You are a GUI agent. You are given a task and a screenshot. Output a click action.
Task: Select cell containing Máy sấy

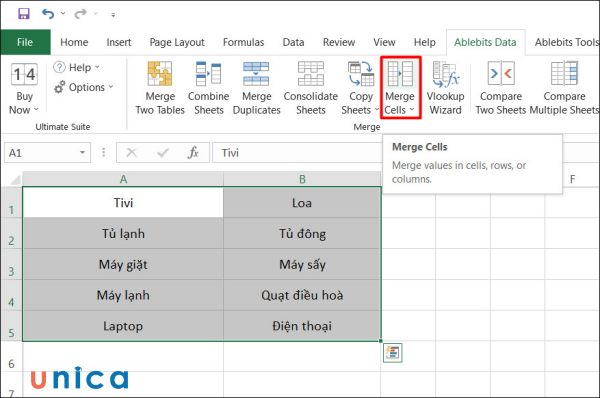(302, 264)
